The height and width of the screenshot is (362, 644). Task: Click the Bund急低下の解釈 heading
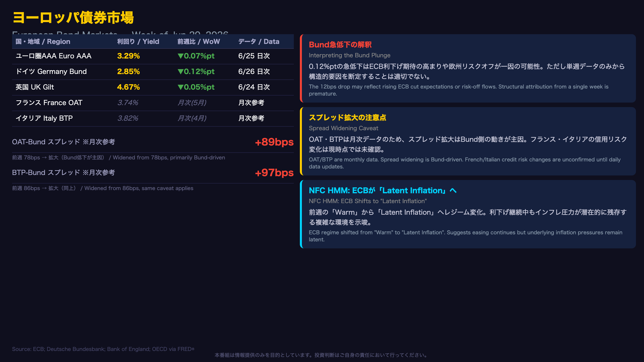340,45
